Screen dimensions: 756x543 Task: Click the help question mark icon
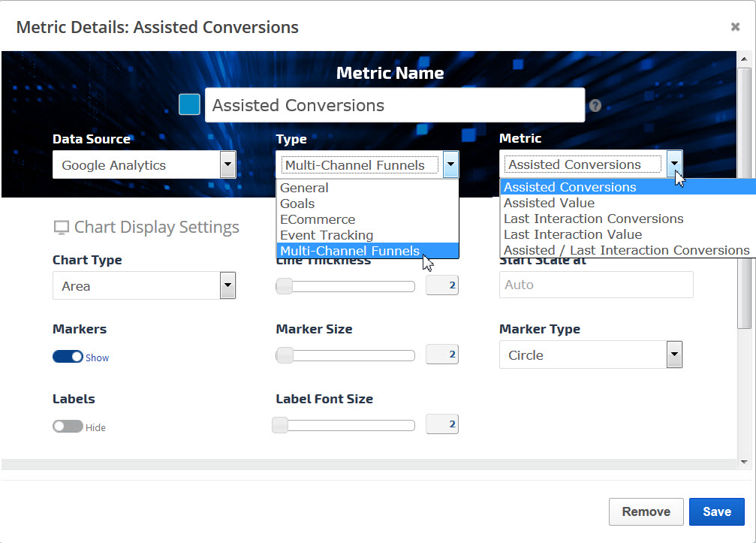pyautogui.click(x=595, y=106)
